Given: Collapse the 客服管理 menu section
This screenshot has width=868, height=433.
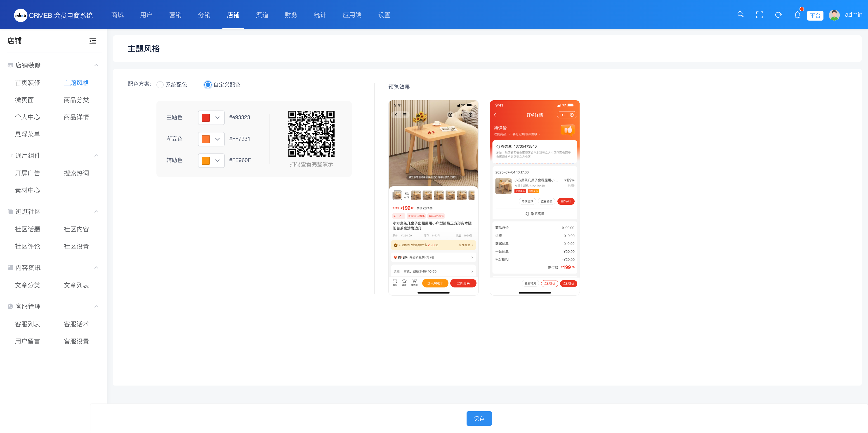Looking at the screenshot, I should click(x=96, y=306).
